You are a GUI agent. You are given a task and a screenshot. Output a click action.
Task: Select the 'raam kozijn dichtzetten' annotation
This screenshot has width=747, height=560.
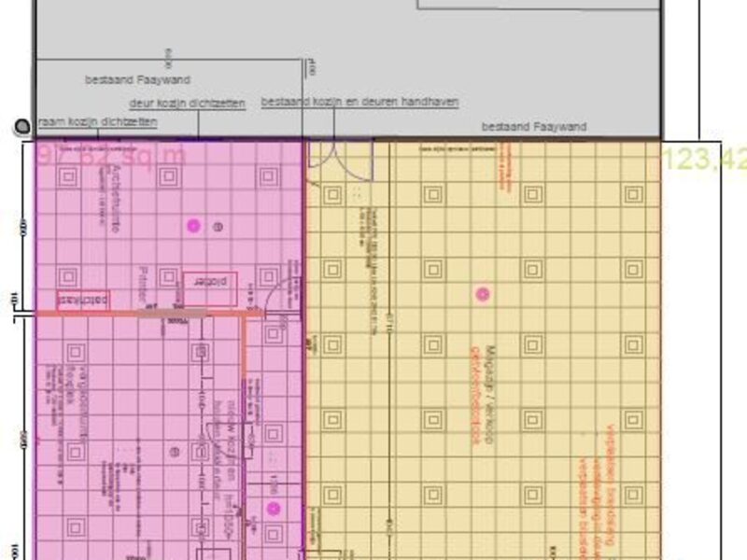(x=97, y=122)
